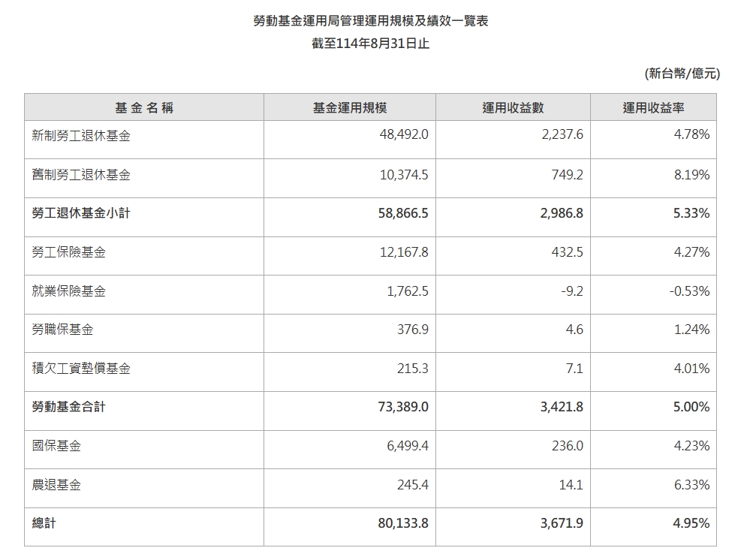The width and height of the screenshot is (753, 560).
Task: Click the 就業保險基金 row label
Action: [71, 293]
